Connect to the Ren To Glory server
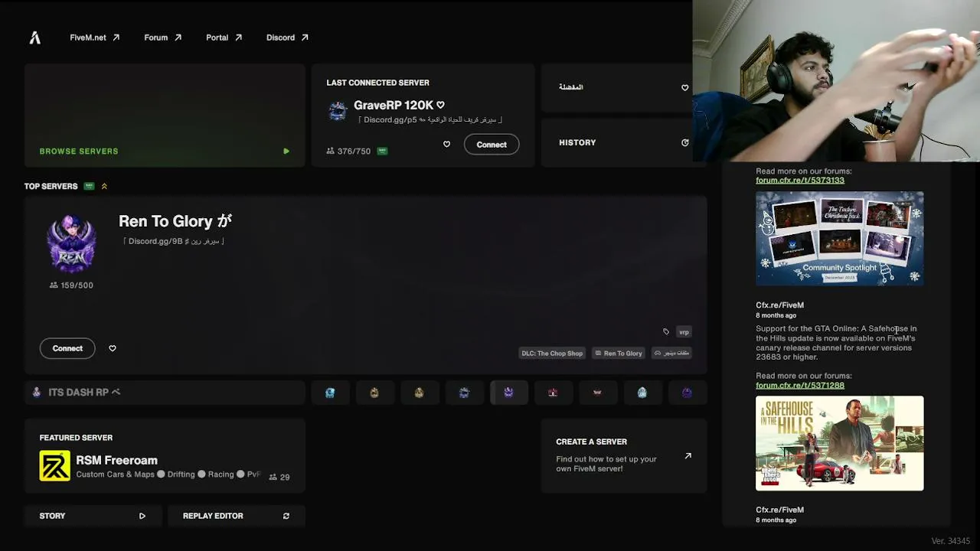This screenshot has height=551, width=980. (x=67, y=348)
